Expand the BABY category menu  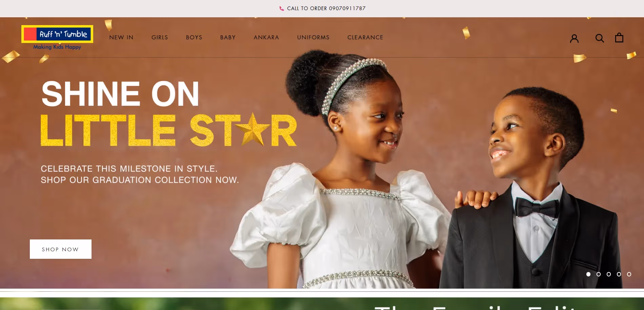[228, 37]
